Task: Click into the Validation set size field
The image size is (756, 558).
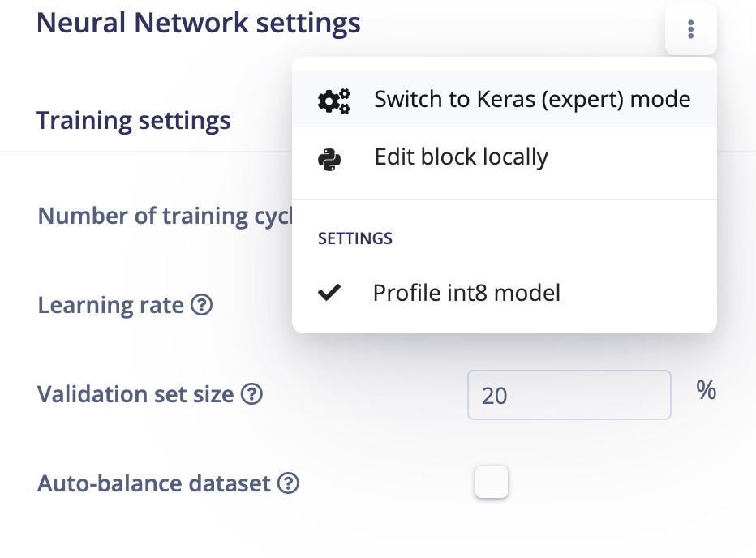Action: click(x=569, y=395)
